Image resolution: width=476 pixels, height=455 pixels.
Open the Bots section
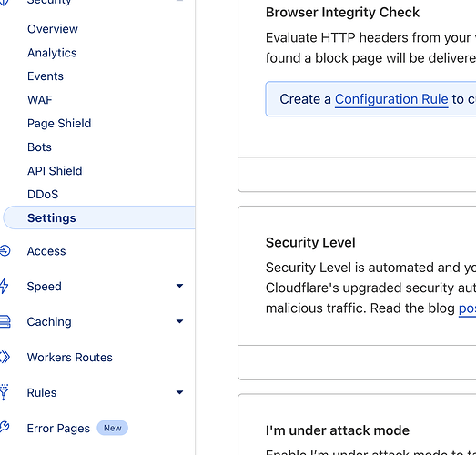coord(39,147)
